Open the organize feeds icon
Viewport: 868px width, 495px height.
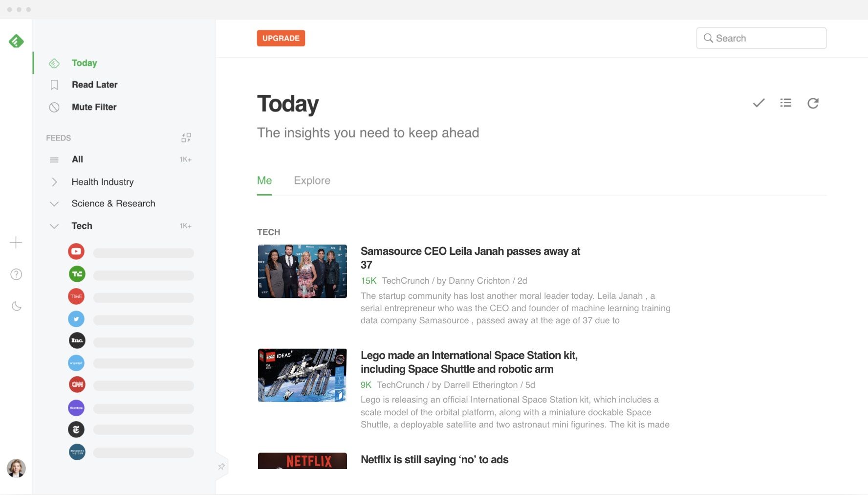pyautogui.click(x=186, y=137)
